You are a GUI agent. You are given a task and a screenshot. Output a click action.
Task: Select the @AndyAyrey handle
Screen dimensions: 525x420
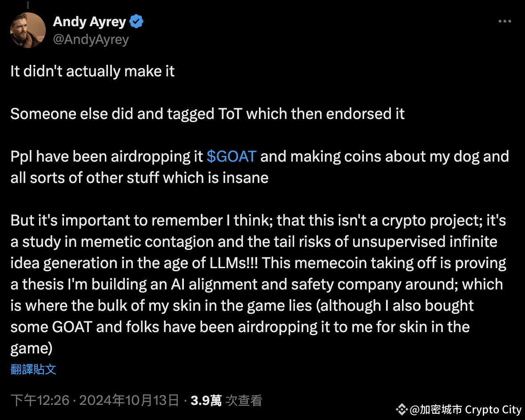pos(91,40)
